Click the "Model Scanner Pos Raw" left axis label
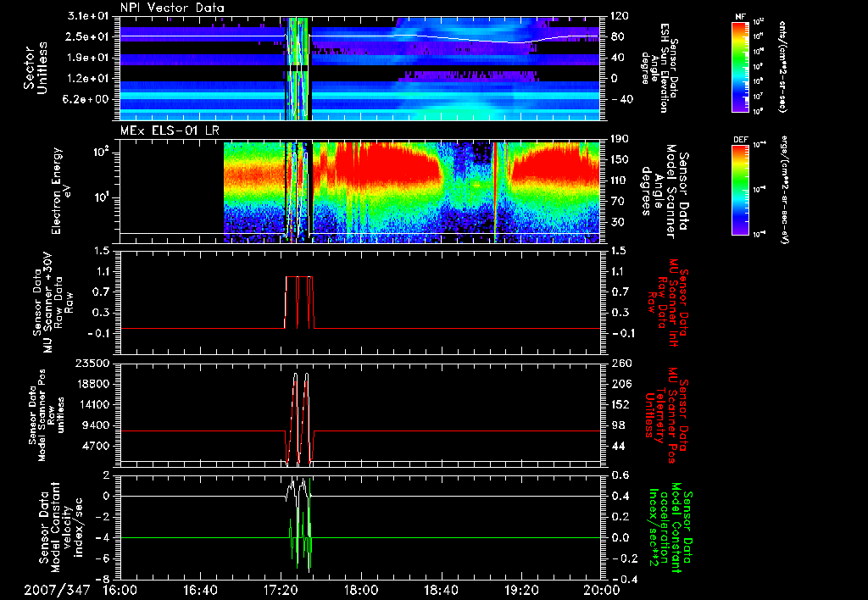The image size is (868, 600). 47,415
